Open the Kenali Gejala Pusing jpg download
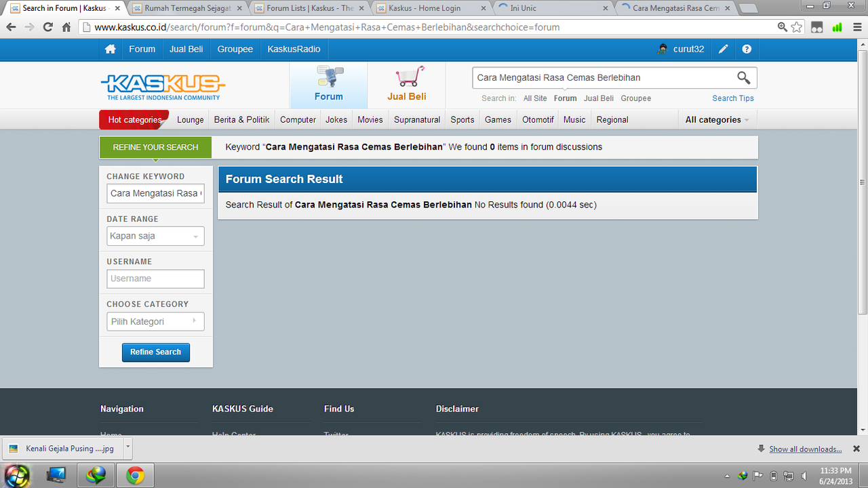The width and height of the screenshot is (868, 488). coord(62,448)
